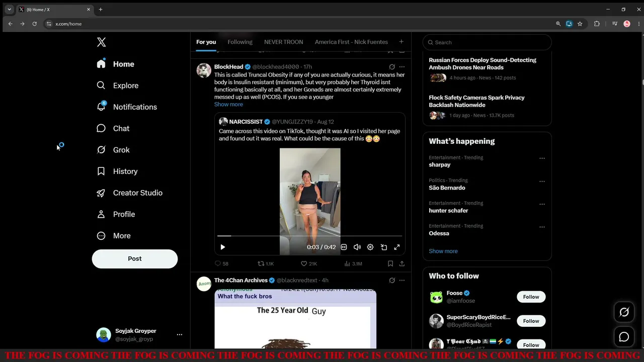Open picture-in-picture for the video
Image resolution: width=644 pixels, height=362 pixels.
tap(384, 247)
